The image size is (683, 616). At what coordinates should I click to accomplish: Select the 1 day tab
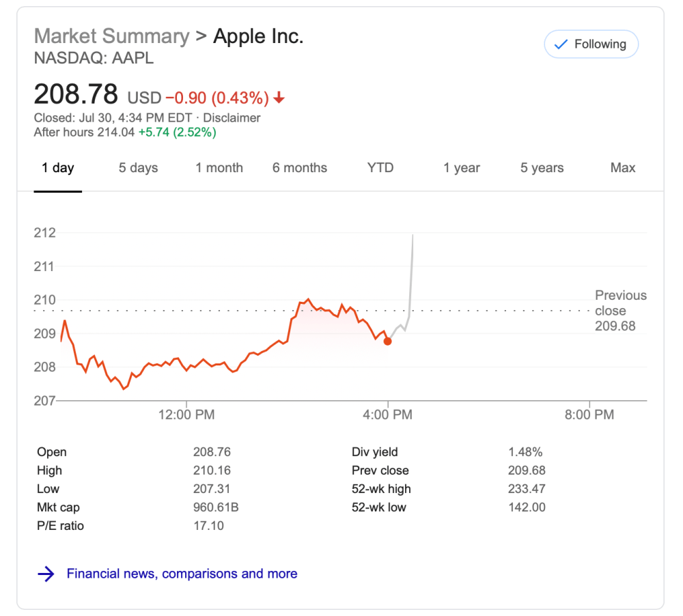(x=58, y=168)
